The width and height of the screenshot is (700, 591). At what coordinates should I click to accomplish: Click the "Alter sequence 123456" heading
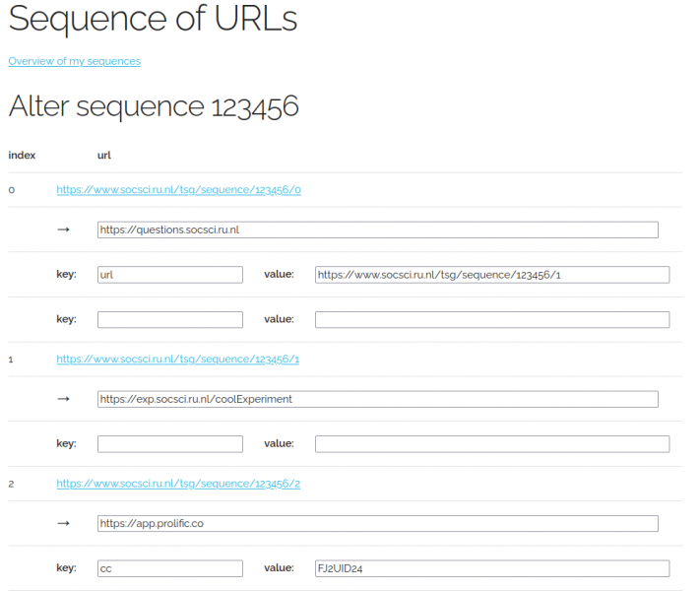coord(154,107)
